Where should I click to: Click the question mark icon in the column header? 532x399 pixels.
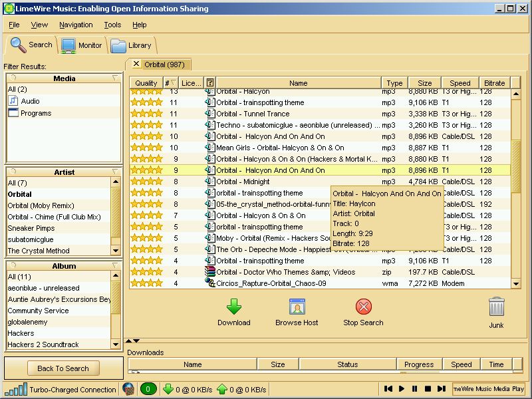tap(209, 82)
